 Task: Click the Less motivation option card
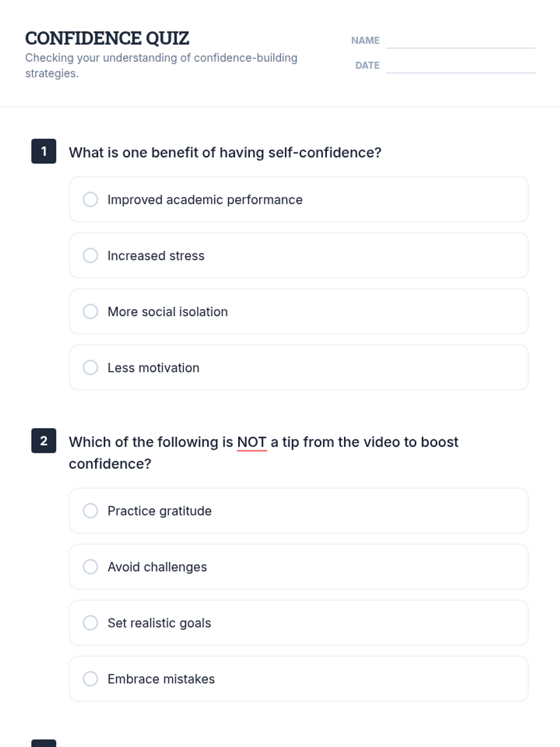[299, 367]
